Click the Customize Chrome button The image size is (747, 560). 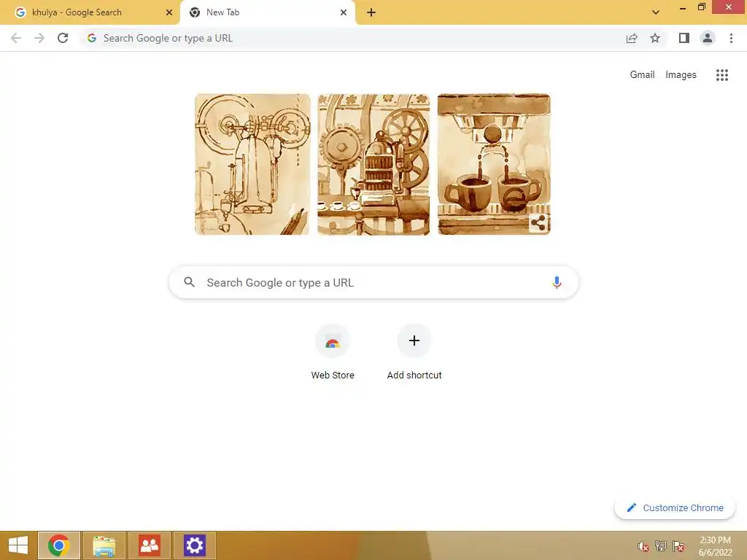(675, 507)
